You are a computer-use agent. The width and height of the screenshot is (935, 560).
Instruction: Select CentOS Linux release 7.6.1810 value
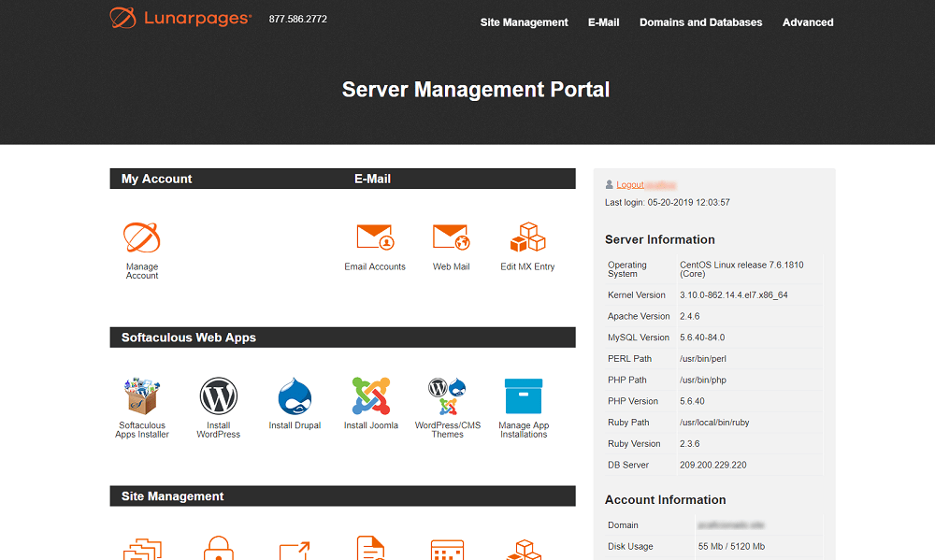(741, 269)
